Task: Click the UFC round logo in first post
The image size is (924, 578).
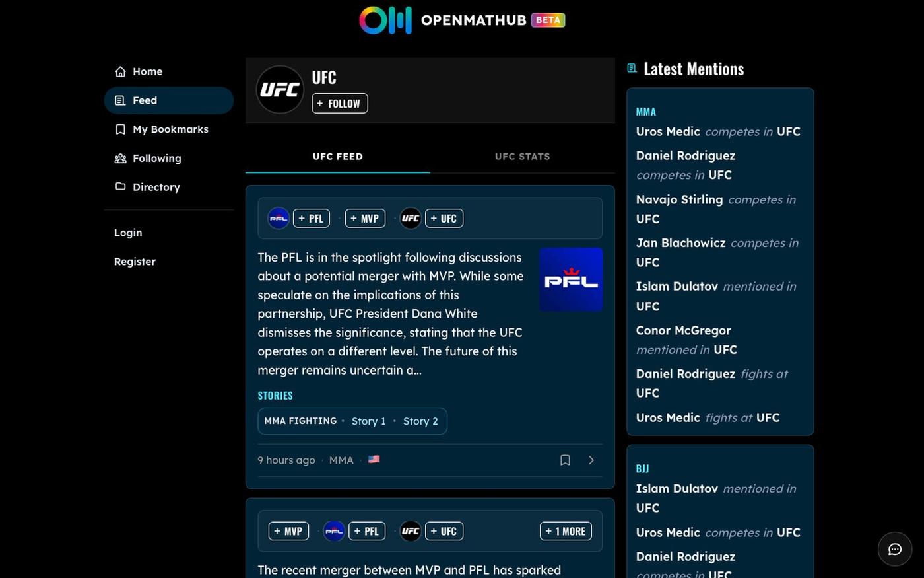Action: [411, 218]
